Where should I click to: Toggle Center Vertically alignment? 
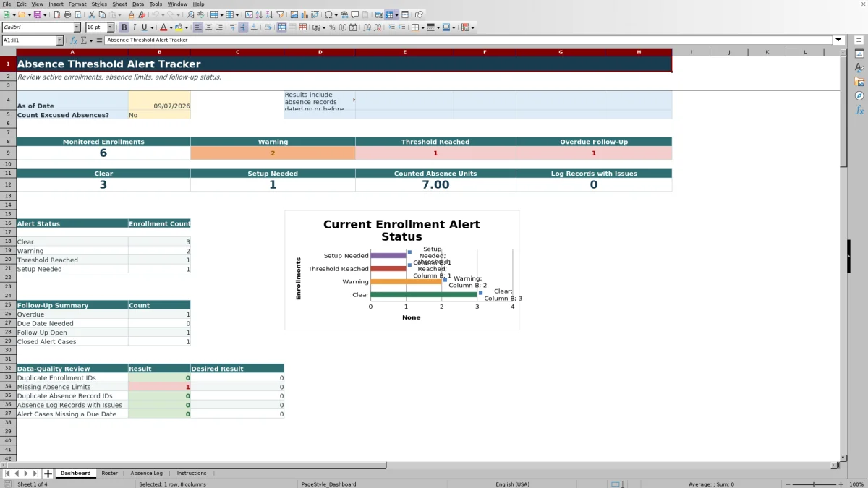click(x=243, y=27)
